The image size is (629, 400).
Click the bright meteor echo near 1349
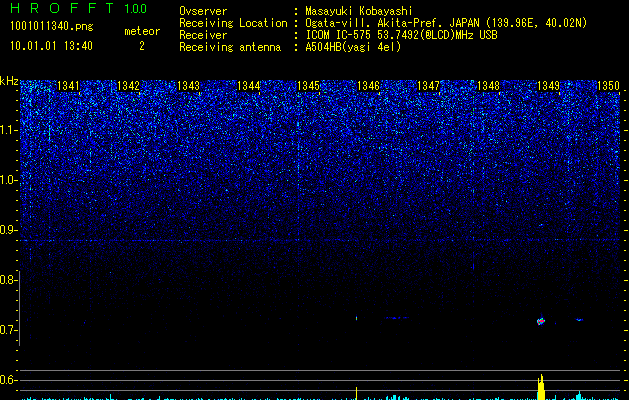coord(541,321)
